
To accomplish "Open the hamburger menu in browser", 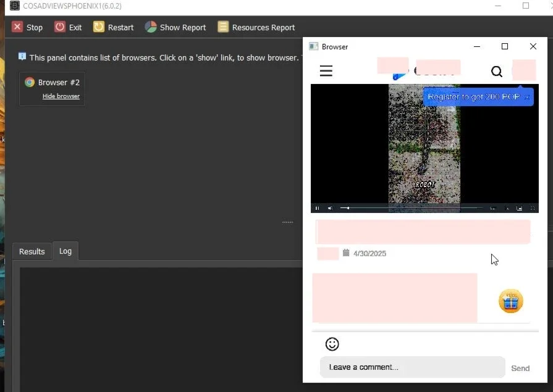I will click(x=326, y=71).
